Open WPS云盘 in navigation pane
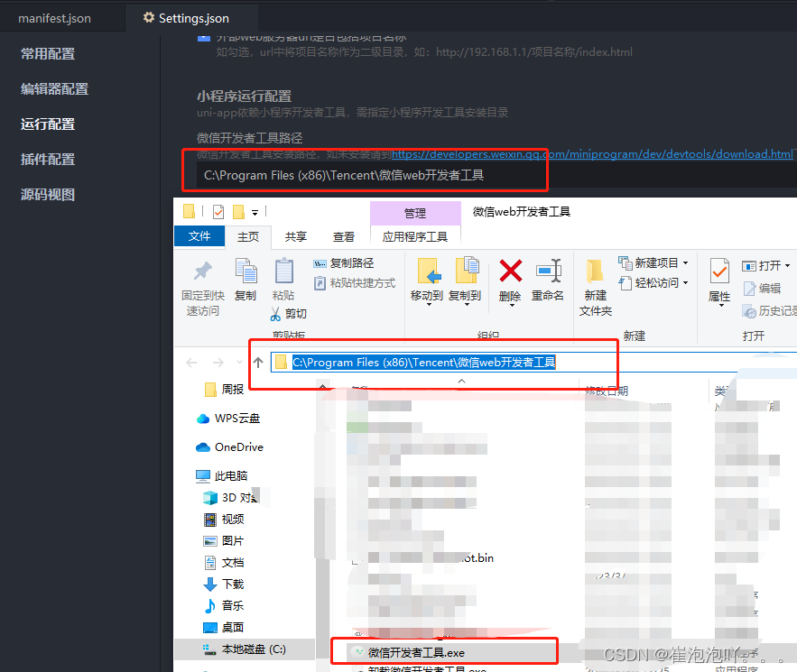 [x=228, y=419]
